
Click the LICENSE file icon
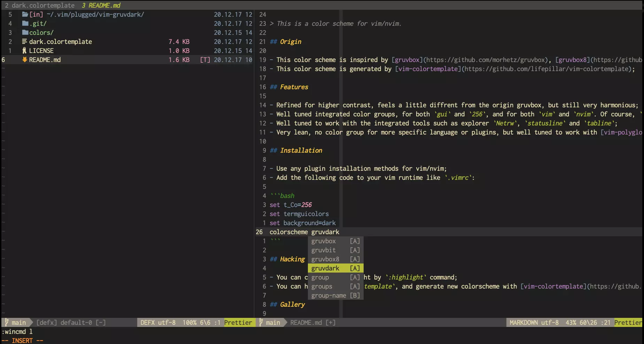(24, 51)
